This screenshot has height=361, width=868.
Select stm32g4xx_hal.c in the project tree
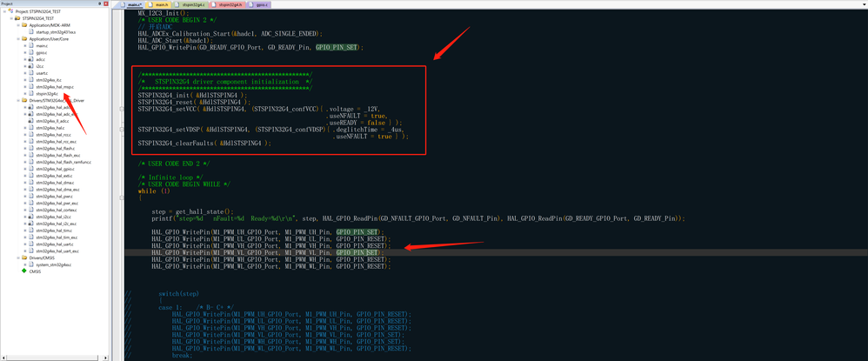click(x=50, y=127)
